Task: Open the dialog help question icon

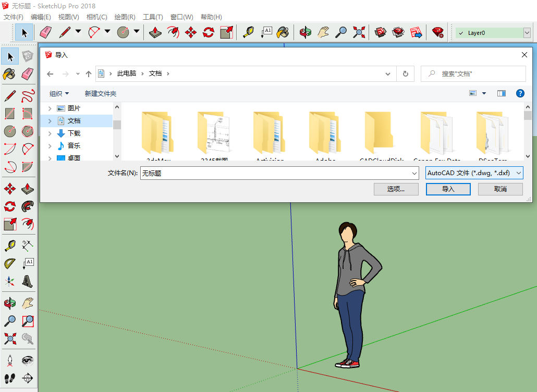Action: [x=520, y=93]
